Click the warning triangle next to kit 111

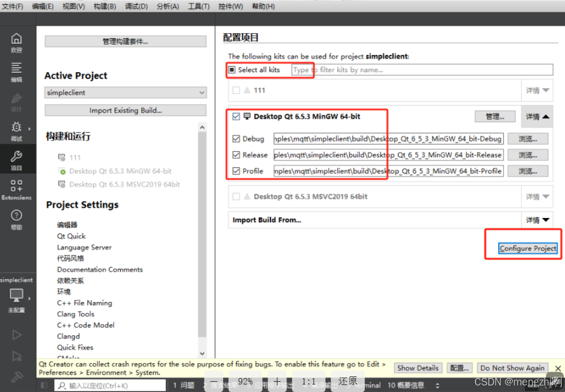pos(247,90)
